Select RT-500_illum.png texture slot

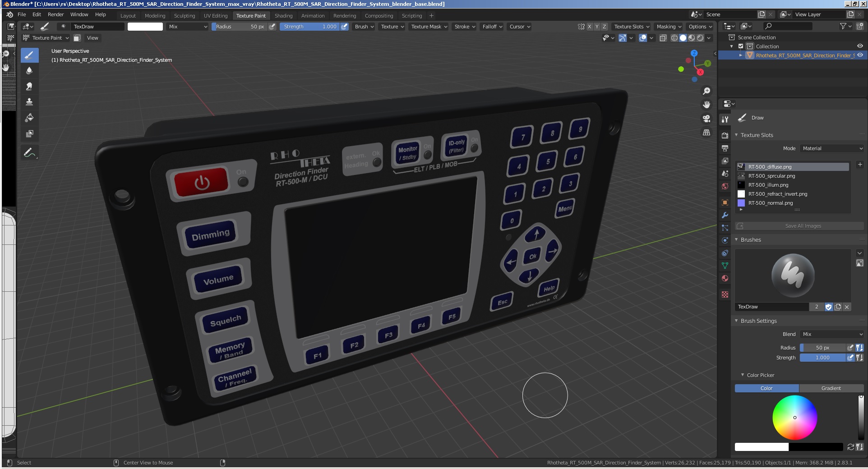coord(792,185)
